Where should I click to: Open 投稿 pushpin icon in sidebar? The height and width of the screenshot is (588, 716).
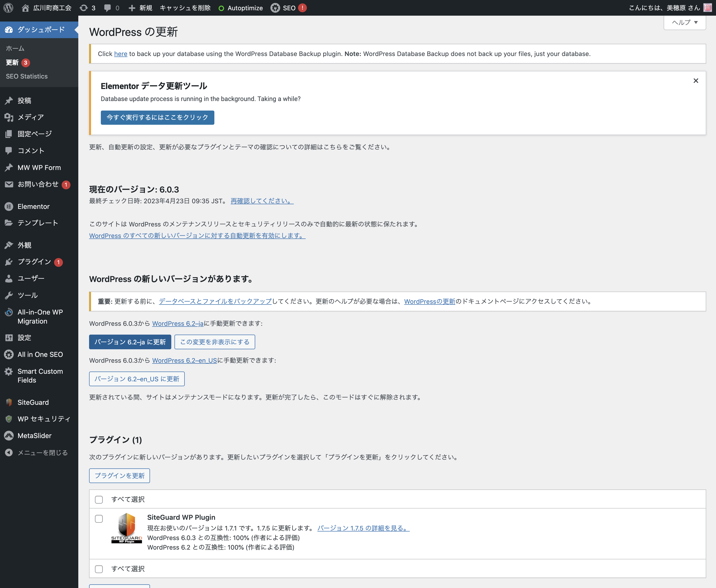click(9, 101)
